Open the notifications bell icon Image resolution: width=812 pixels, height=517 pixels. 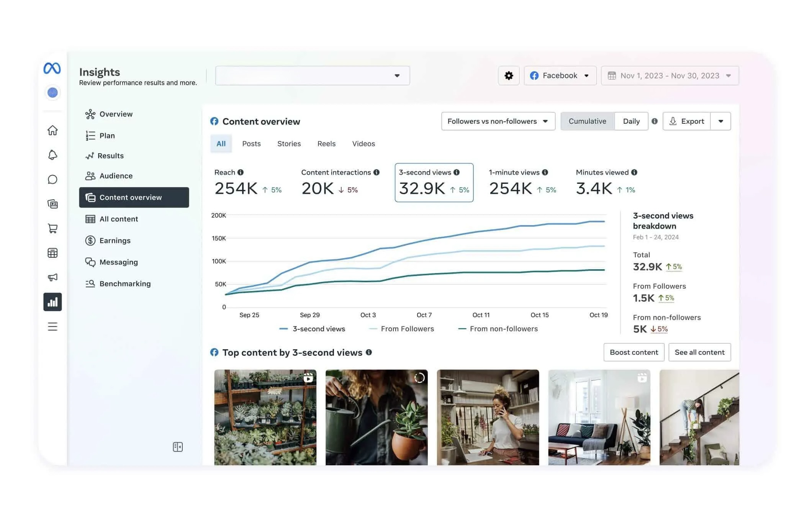point(52,155)
